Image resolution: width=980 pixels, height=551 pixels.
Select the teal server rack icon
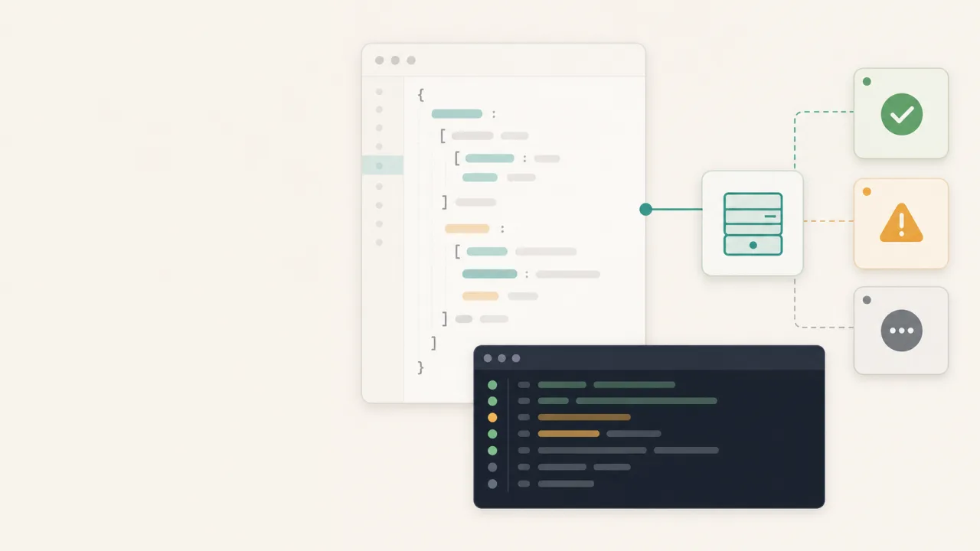point(753,223)
